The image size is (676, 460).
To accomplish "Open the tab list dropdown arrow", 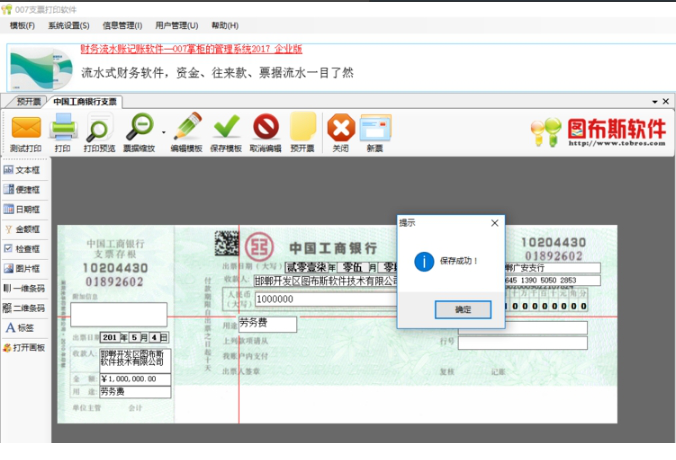I will click(x=655, y=102).
